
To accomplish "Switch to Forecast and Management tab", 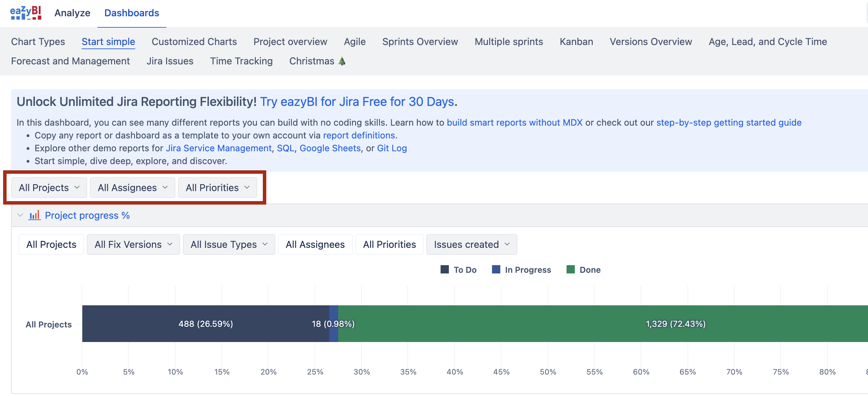I will click(x=71, y=61).
